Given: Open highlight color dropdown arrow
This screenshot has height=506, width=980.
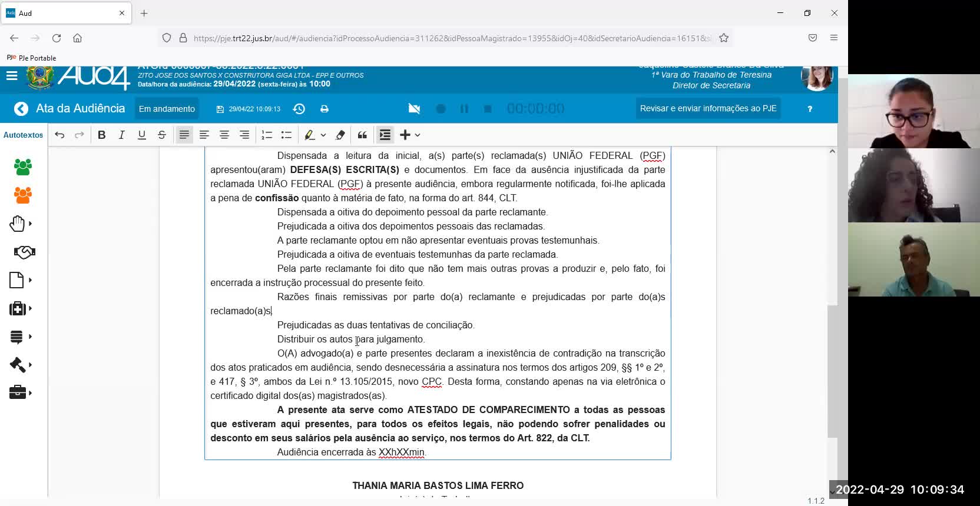Looking at the screenshot, I should pyautogui.click(x=323, y=135).
